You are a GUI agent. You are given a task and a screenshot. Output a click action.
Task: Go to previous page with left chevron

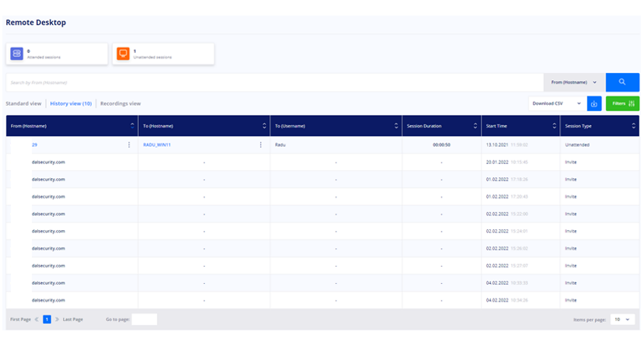click(37, 320)
